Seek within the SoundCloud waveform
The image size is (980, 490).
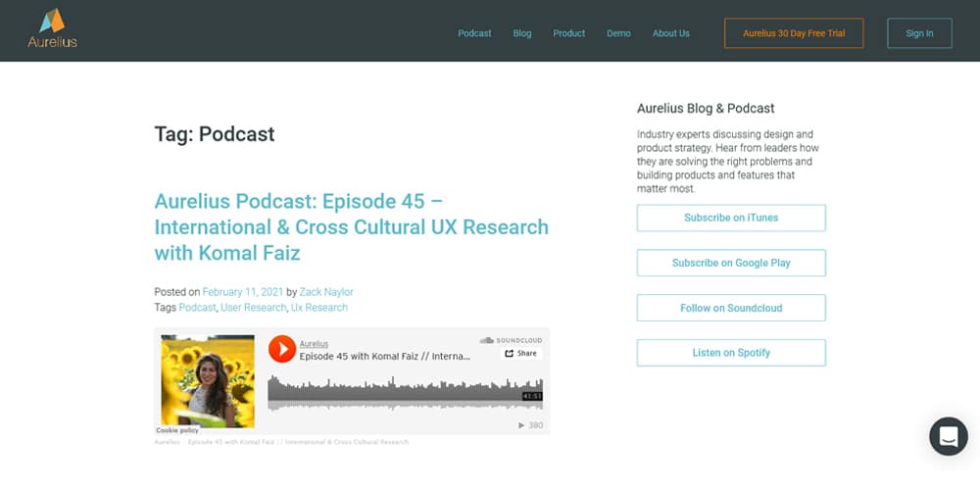(405, 393)
